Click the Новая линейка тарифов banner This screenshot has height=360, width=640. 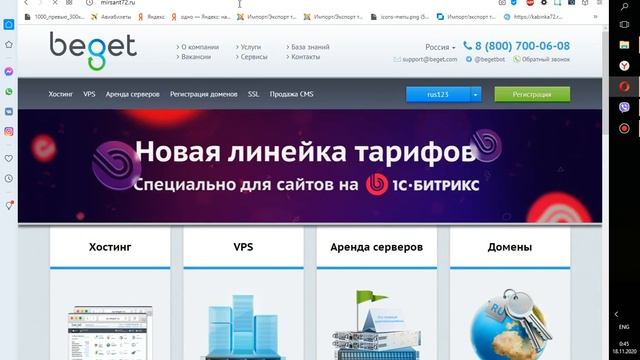(310, 166)
